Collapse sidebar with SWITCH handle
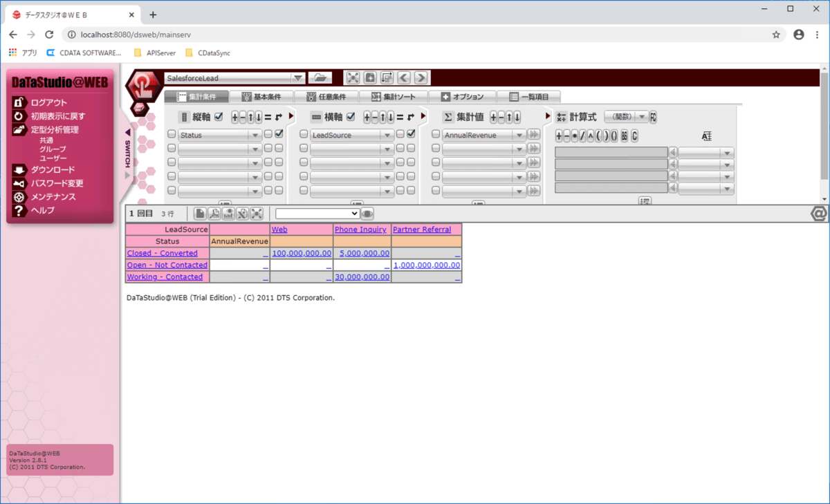Screen dimensions: 830x504 (x=127, y=153)
